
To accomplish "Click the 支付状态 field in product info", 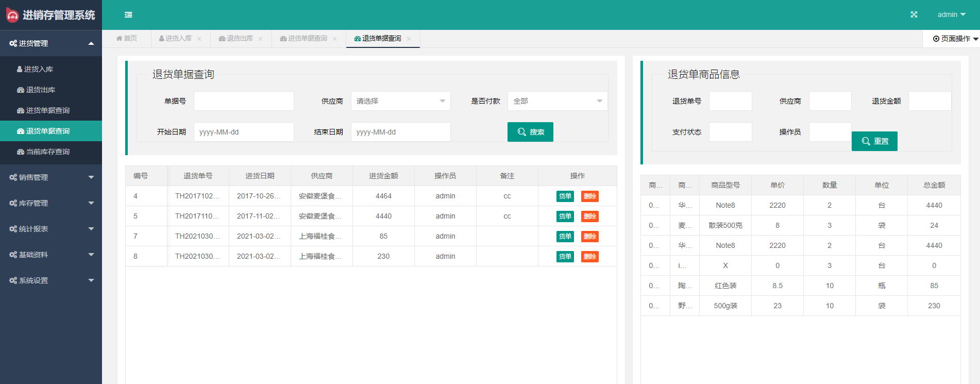I will point(731,132).
